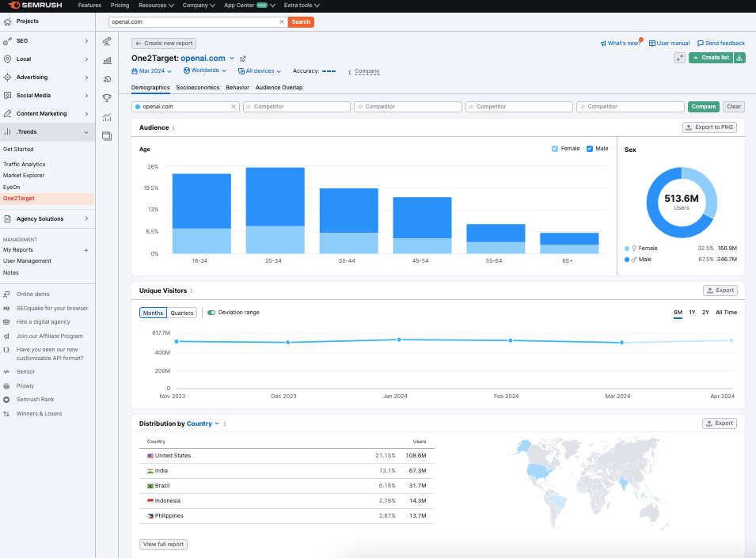Click the Projects home icon
The image size is (756, 558).
7,21
